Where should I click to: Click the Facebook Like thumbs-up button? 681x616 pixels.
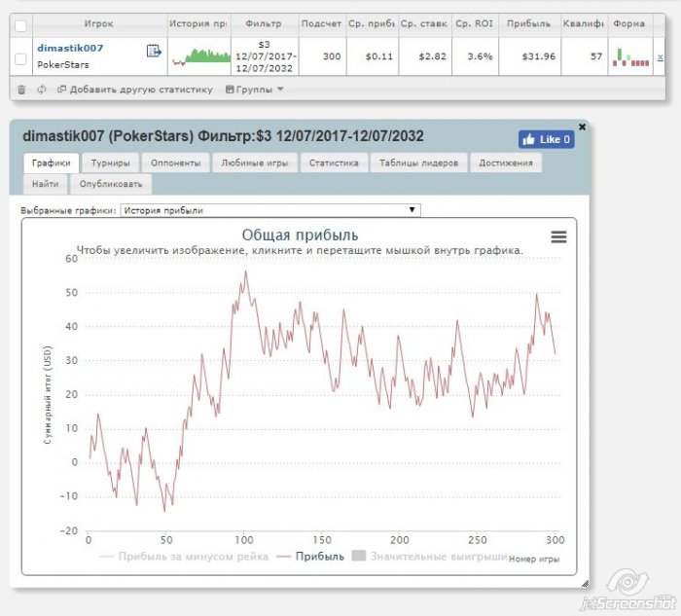546,139
